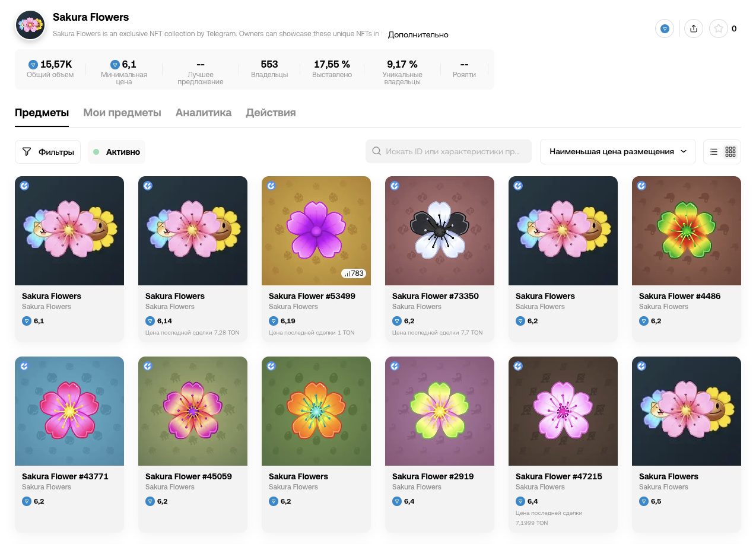This screenshot has width=756, height=544.
Task: Click the TON price icon on Sakura Flower #47215
Action: [x=520, y=501]
